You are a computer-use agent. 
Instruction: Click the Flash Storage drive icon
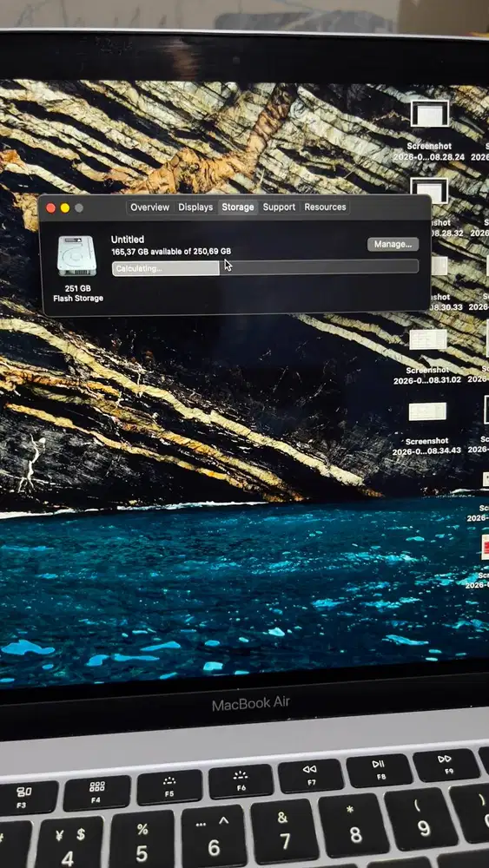click(x=77, y=256)
